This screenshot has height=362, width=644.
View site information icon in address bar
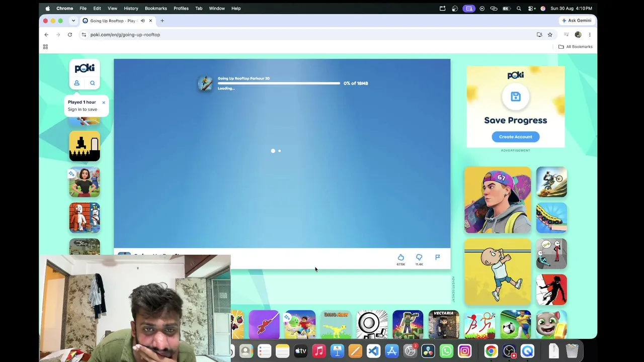pyautogui.click(x=84, y=35)
